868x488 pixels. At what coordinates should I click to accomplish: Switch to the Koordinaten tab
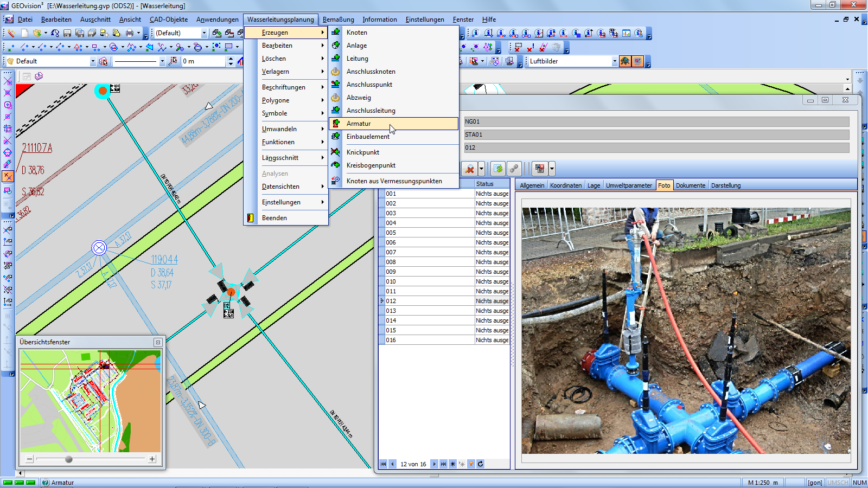point(565,185)
